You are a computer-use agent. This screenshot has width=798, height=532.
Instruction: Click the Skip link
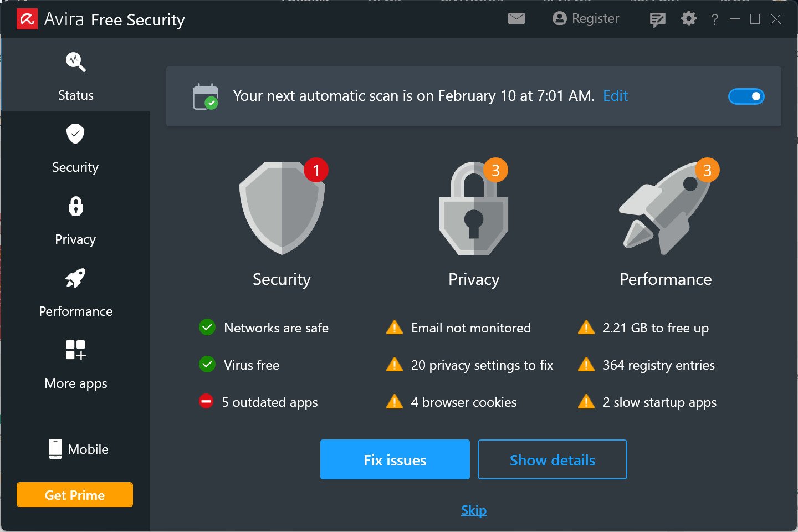[474, 510]
